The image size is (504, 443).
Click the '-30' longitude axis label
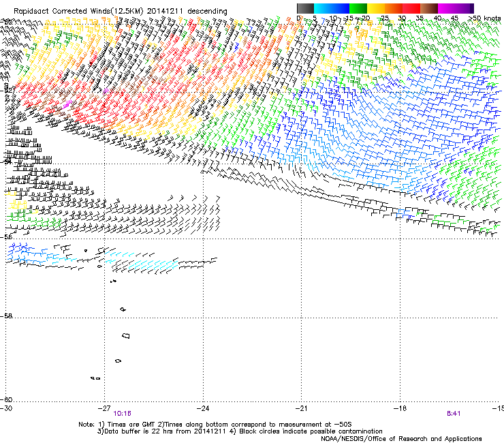tap(5, 408)
